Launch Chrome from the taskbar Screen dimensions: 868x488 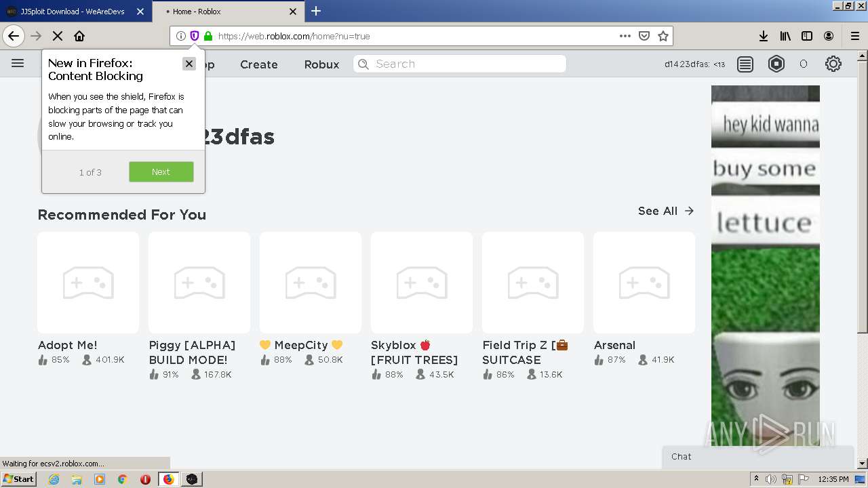pyautogui.click(x=123, y=479)
